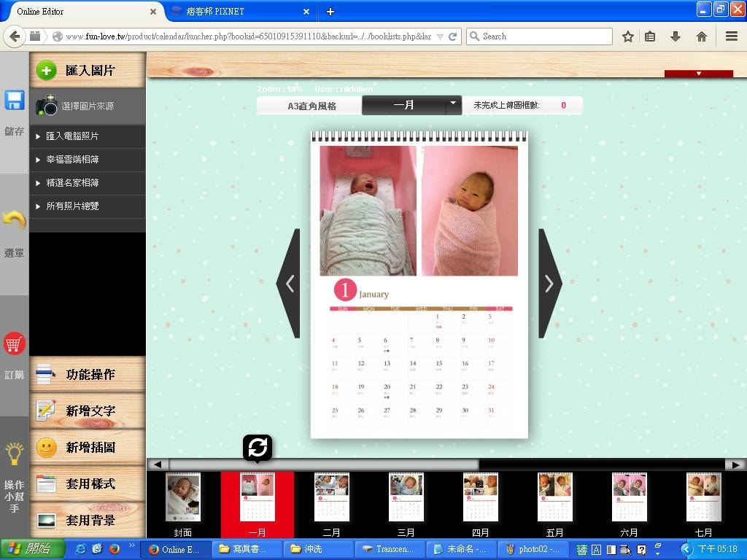Launch Firefox from quick launch bar
The height and width of the screenshot is (560, 747).
[x=115, y=549]
